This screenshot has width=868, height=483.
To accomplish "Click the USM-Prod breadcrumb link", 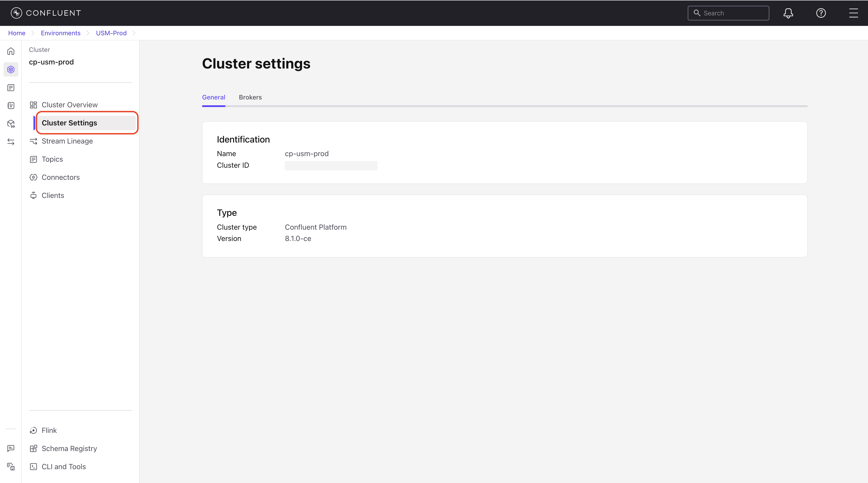I will point(111,33).
